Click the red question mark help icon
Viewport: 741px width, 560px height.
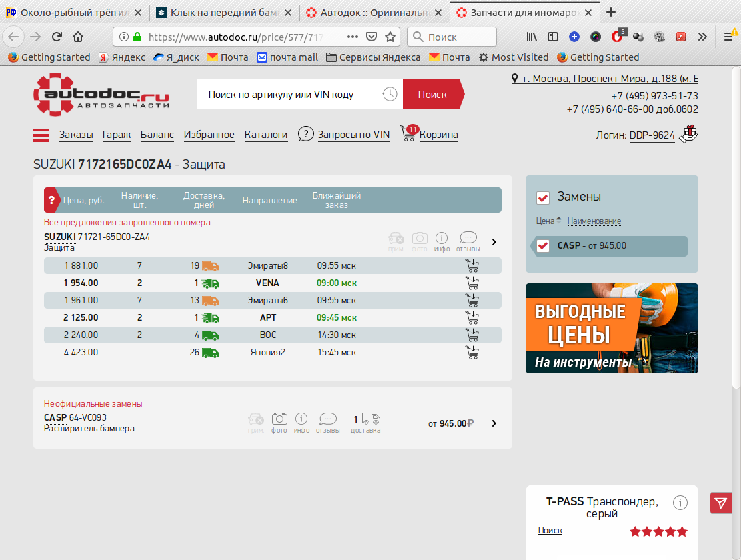(52, 200)
